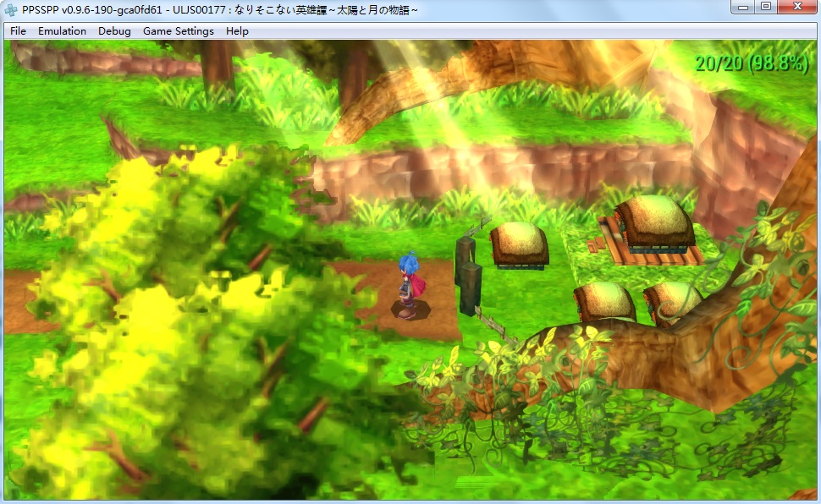The height and width of the screenshot is (504, 821).
Task: Open the Emulation menu
Action: click(62, 31)
